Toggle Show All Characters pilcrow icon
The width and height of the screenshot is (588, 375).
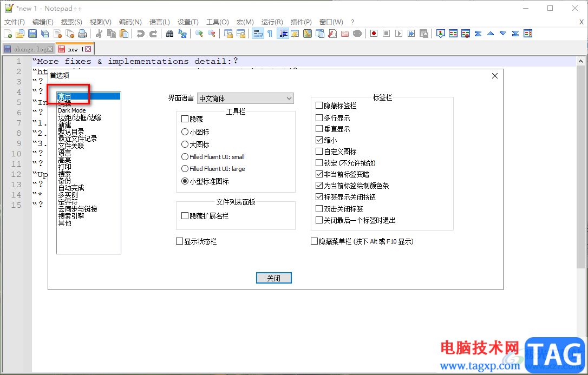point(270,34)
